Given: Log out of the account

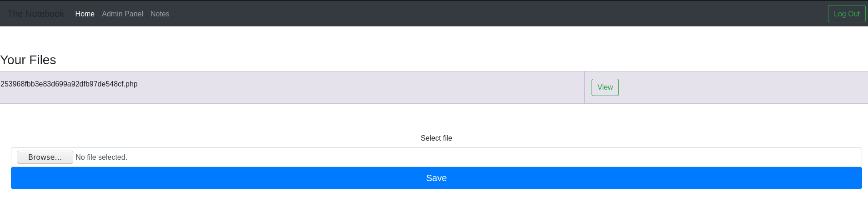Looking at the screenshot, I should tap(846, 14).
